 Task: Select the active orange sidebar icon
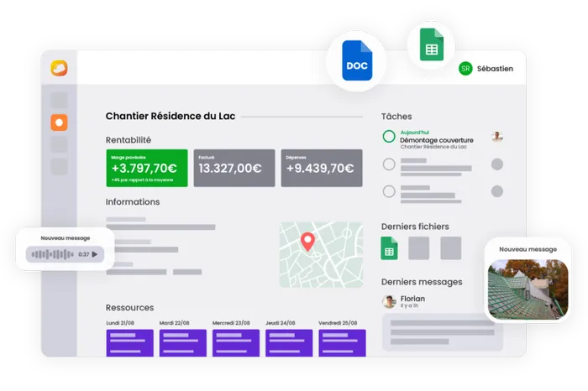(x=59, y=123)
